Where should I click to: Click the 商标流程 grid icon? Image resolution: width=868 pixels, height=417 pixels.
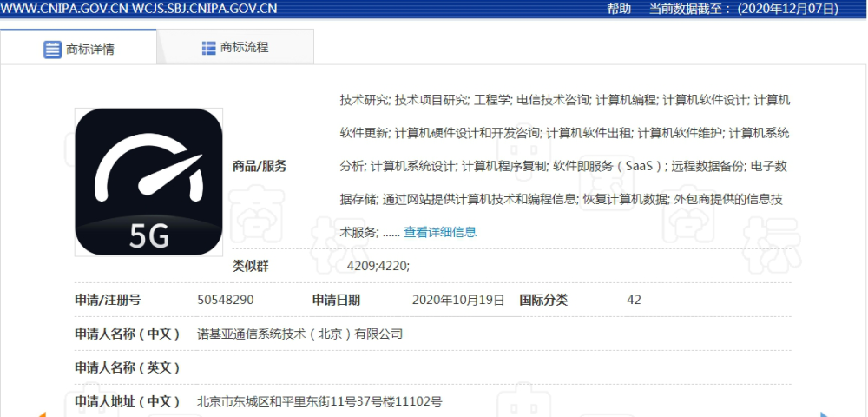(x=208, y=48)
